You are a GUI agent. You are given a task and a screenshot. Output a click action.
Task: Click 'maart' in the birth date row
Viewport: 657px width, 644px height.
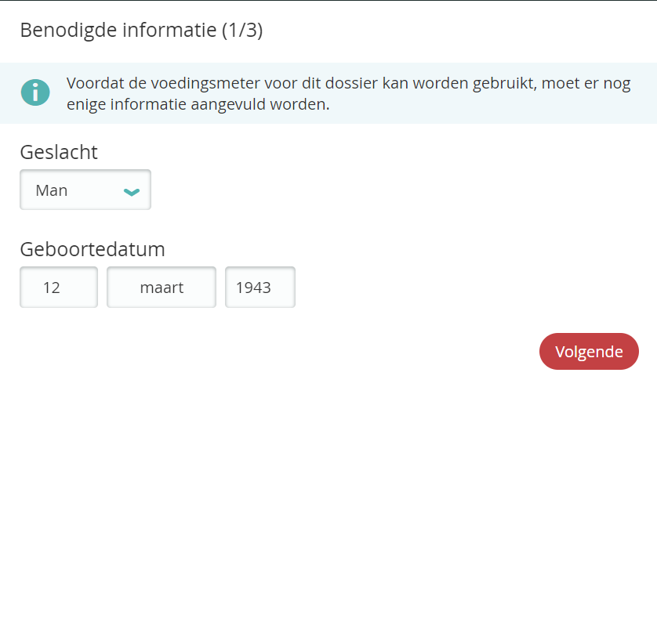click(x=162, y=288)
